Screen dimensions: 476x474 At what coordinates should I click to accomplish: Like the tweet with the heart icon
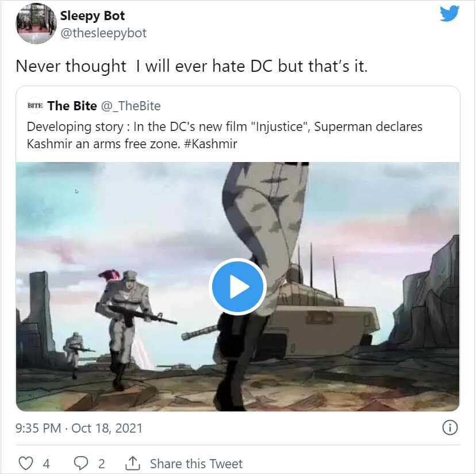26,463
